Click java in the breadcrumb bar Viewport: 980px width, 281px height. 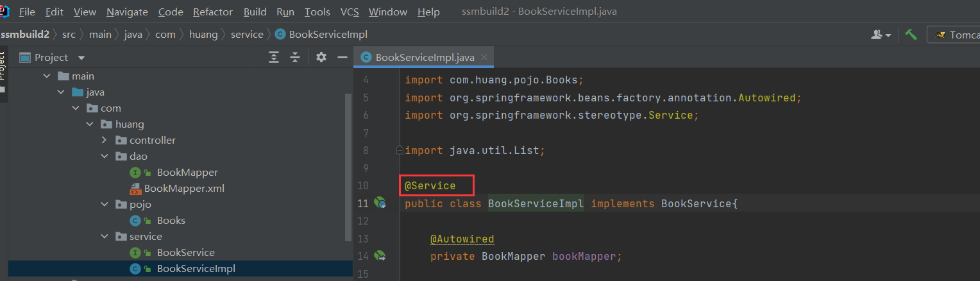coord(133,34)
